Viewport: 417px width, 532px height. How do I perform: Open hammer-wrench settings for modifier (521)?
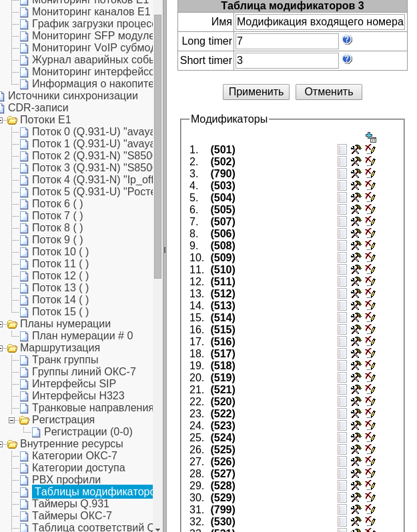click(x=356, y=390)
